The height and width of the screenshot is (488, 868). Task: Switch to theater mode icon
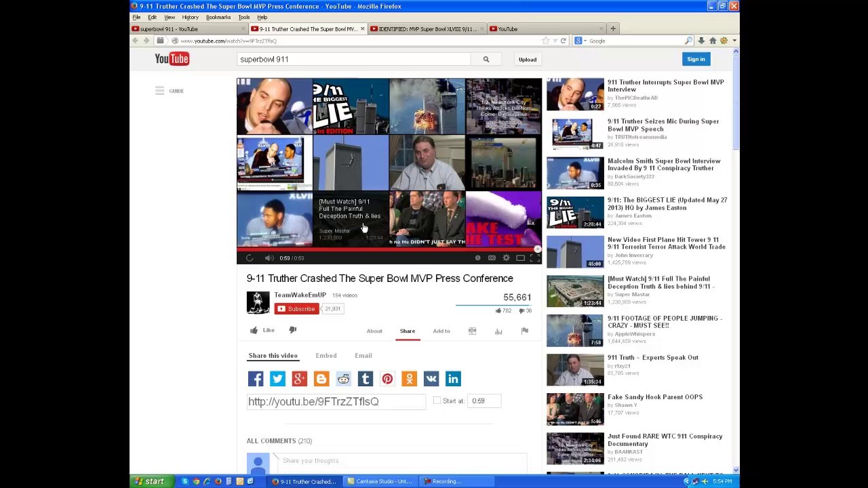coord(520,258)
